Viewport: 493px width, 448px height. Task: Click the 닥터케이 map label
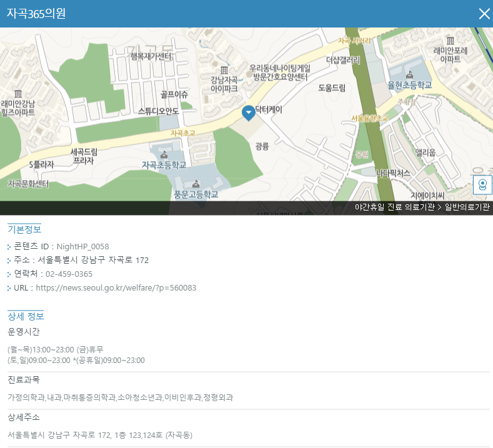[269, 110]
